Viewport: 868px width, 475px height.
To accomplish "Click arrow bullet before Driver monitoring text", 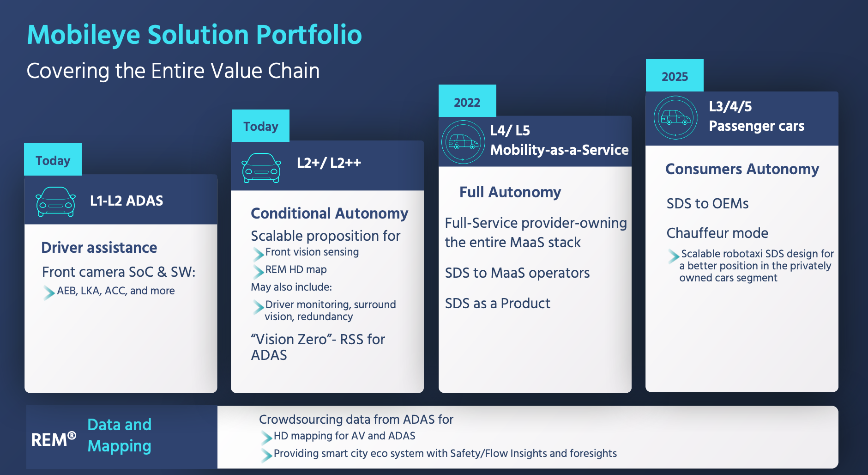I will 258,306.
